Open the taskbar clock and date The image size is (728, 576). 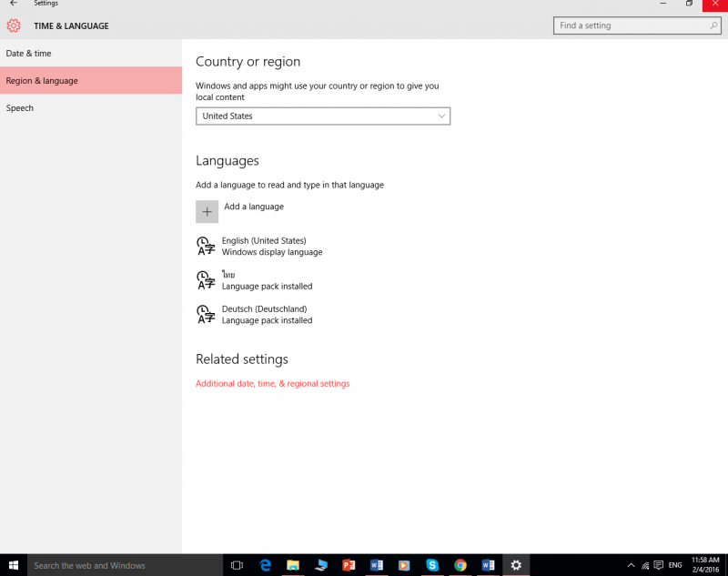click(x=705, y=565)
